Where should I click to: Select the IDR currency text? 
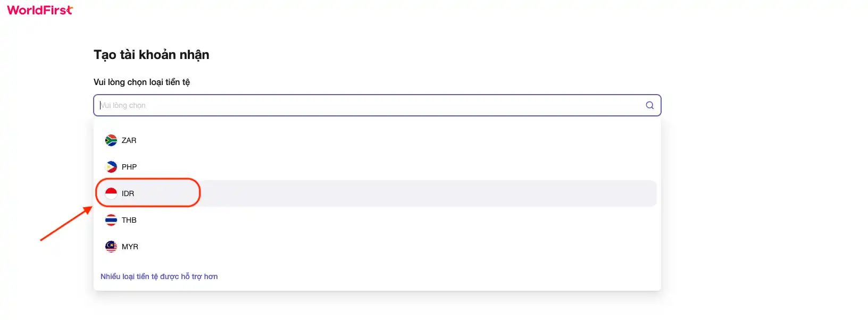(x=128, y=193)
